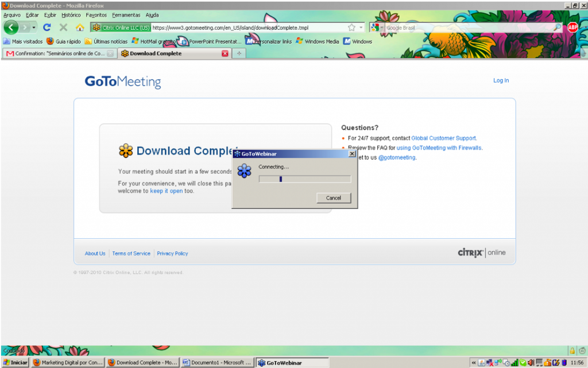This screenshot has height=368, width=588.
Task: Click the GoToMeeting logo
Action: click(x=123, y=82)
